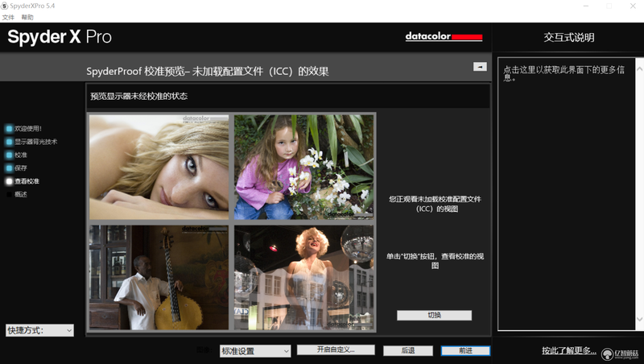Go to the 保存 step

click(x=17, y=168)
